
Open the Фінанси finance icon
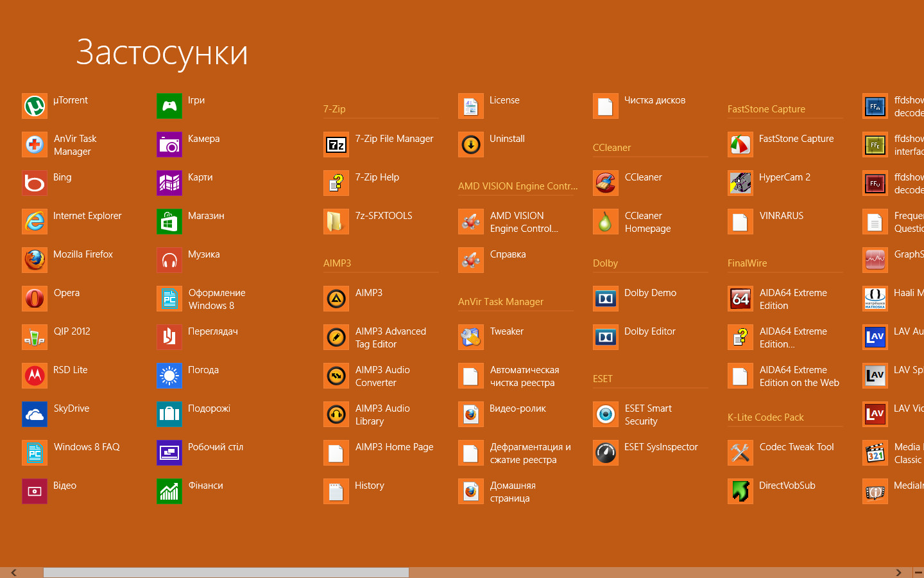coord(169,491)
